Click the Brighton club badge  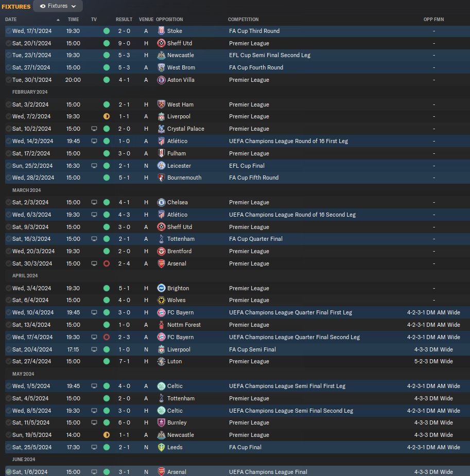coord(161,288)
